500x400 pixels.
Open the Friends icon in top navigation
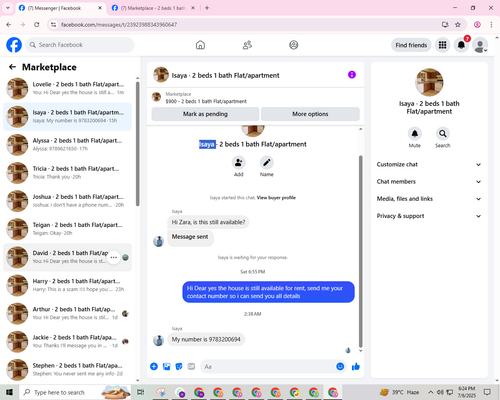coord(247,45)
